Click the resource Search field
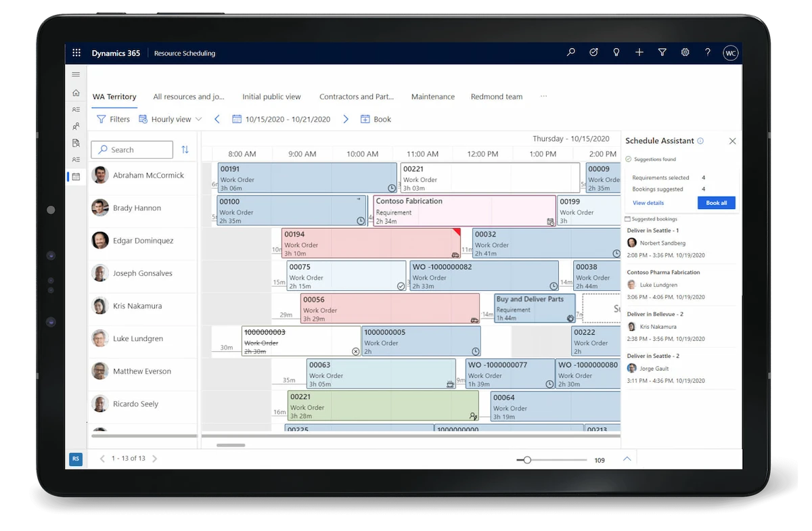812x531 pixels. 133,149
